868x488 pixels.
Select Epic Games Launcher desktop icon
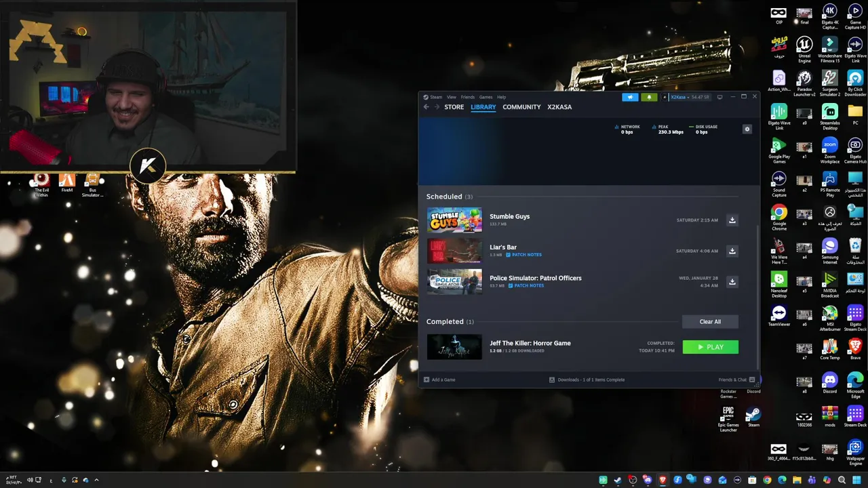tap(728, 419)
